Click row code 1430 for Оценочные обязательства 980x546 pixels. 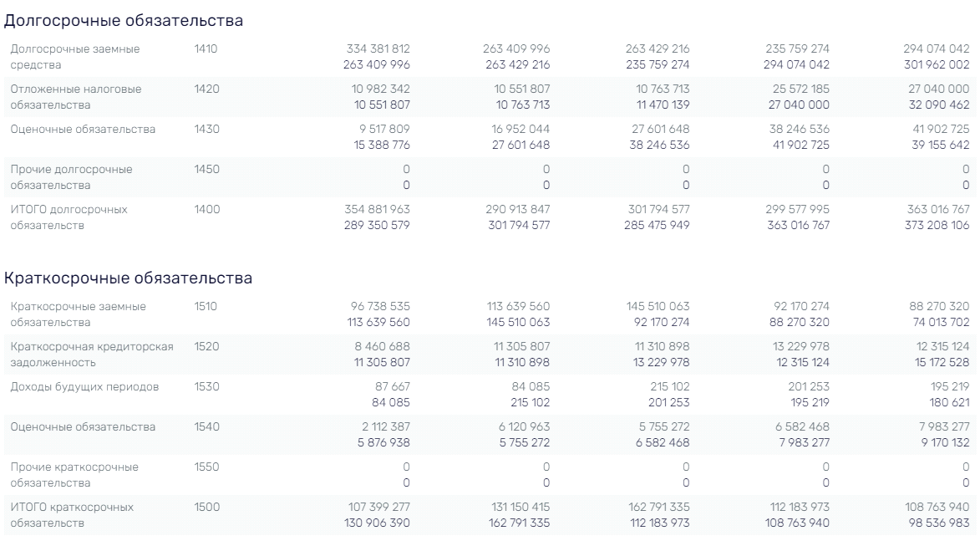coord(206,130)
